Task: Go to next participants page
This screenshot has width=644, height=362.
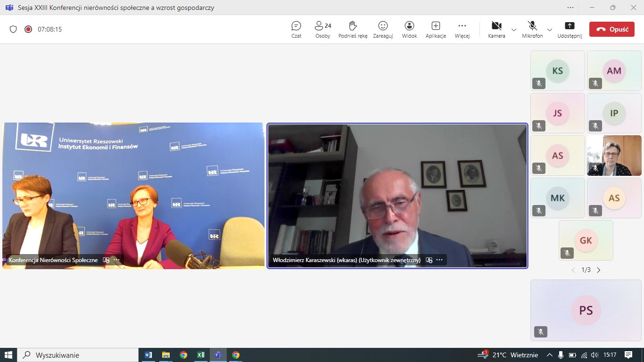Action: [x=599, y=270]
